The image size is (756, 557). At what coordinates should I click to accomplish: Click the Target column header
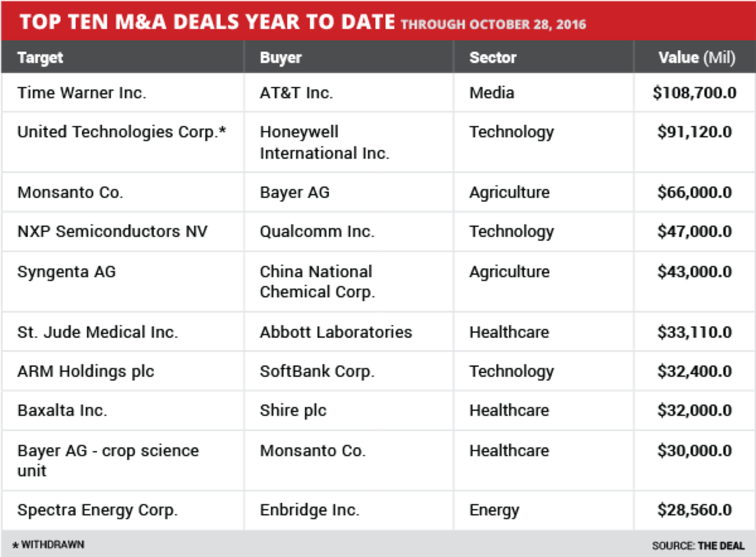click(40, 57)
